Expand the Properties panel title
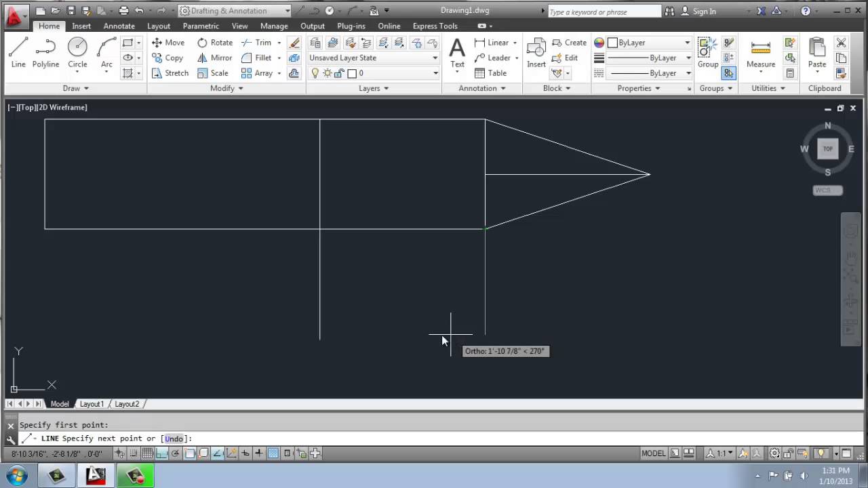The width and height of the screenshot is (868, 488). point(638,88)
